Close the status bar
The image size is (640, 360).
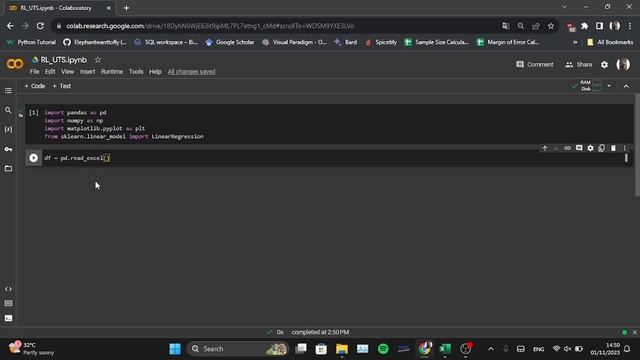tap(635, 332)
